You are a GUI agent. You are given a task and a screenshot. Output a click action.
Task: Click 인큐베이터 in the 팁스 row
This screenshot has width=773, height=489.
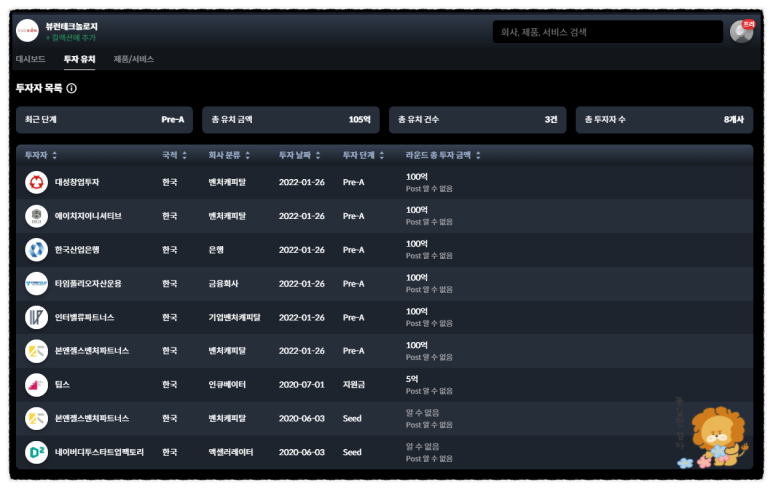tap(227, 384)
